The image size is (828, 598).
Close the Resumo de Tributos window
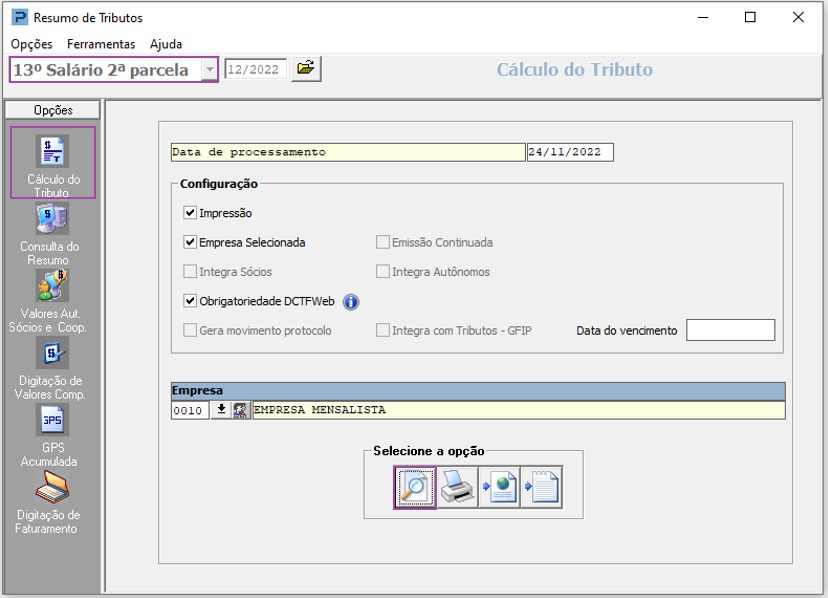pyautogui.click(x=798, y=17)
